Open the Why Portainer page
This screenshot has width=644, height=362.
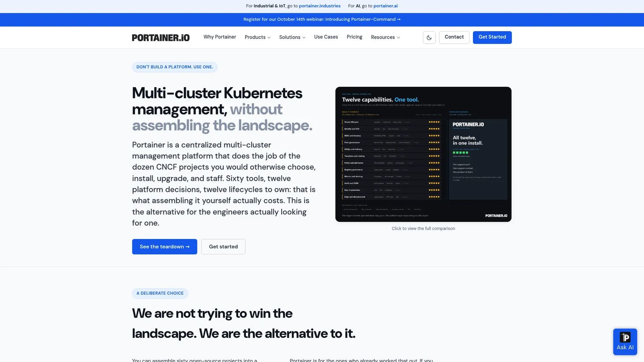pyautogui.click(x=219, y=37)
